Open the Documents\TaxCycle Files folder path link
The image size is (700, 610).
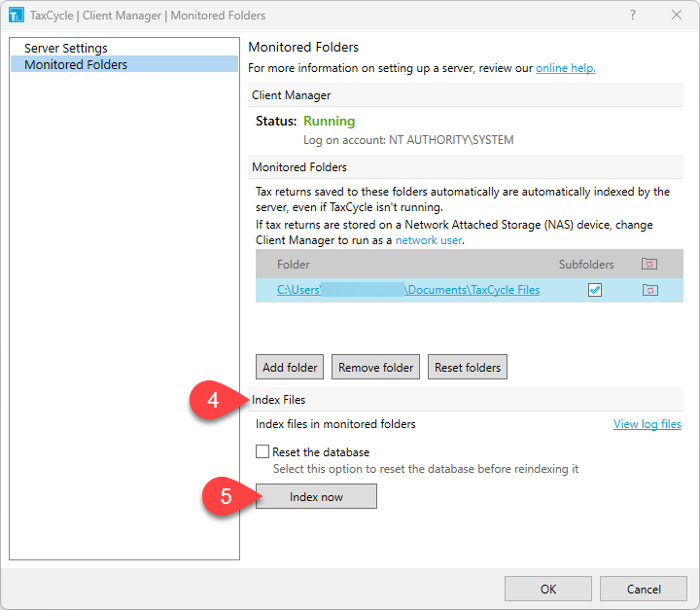pyautogui.click(x=408, y=290)
